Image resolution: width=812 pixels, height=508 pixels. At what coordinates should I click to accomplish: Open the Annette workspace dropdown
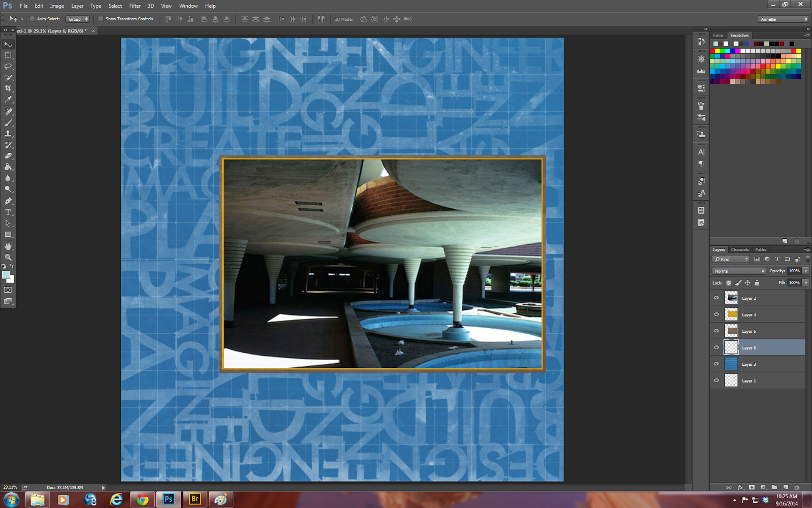pos(784,19)
